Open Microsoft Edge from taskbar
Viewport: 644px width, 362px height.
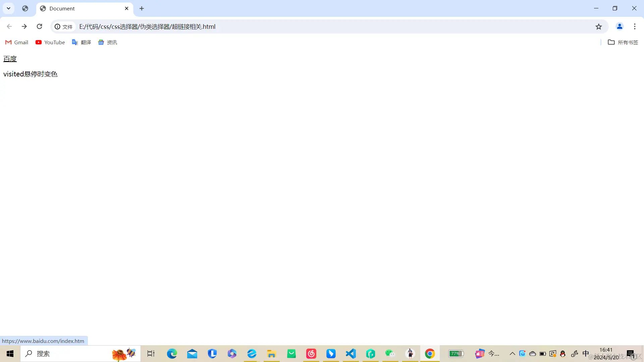coord(172,354)
